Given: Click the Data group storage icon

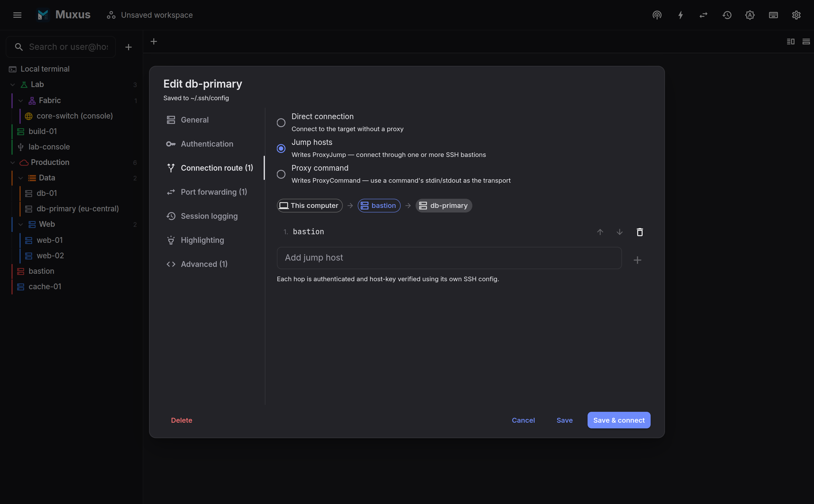Looking at the screenshot, I should coord(32,178).
